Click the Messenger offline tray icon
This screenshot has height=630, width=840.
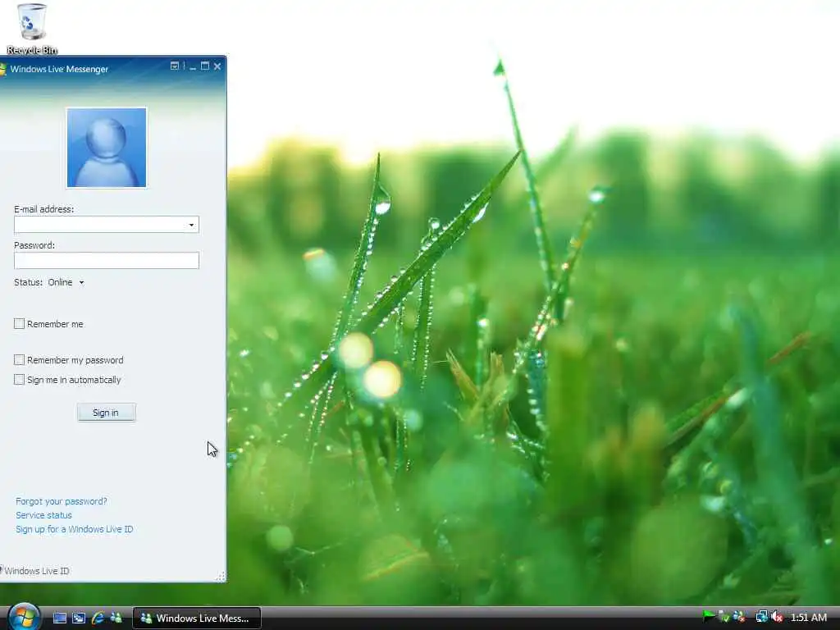click(x=739, y=617)
